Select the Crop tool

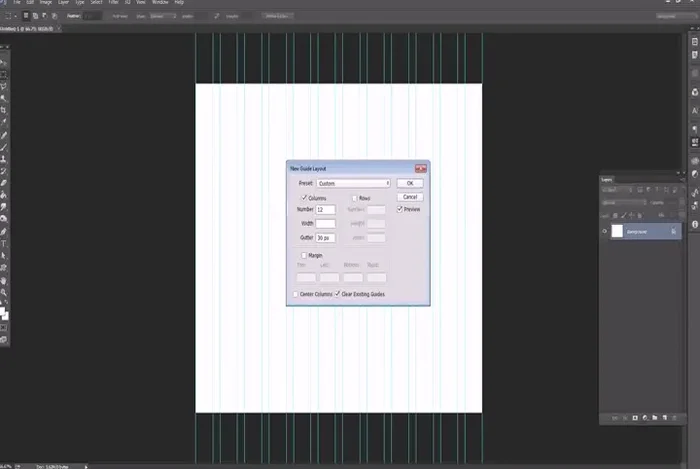(x=4, y=110)
